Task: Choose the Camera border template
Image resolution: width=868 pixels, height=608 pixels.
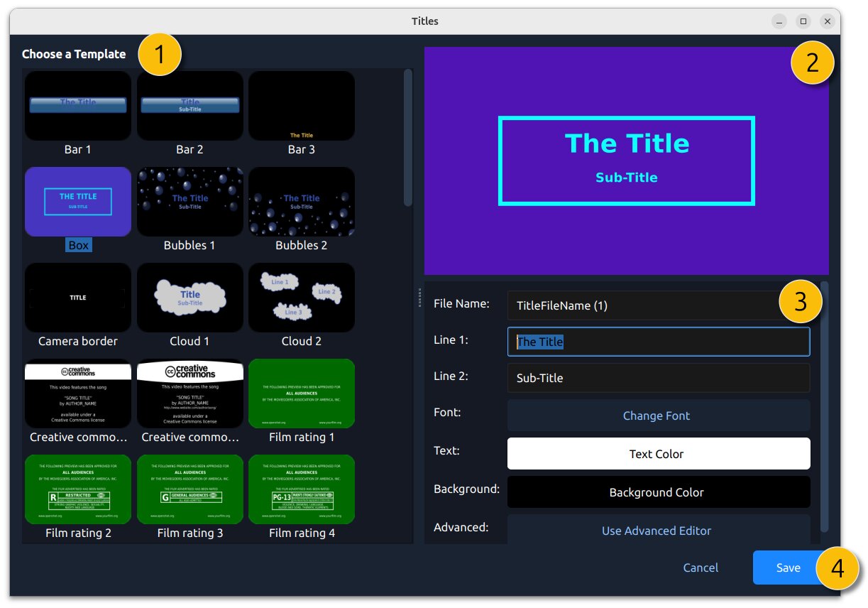Action: click(77, 297)
